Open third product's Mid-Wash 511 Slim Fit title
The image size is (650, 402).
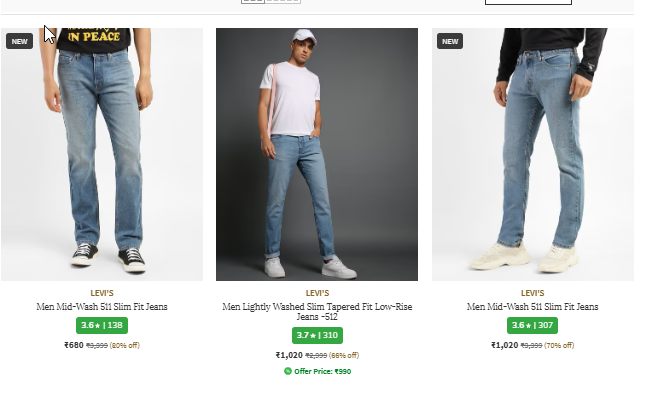tap(532, 307)
